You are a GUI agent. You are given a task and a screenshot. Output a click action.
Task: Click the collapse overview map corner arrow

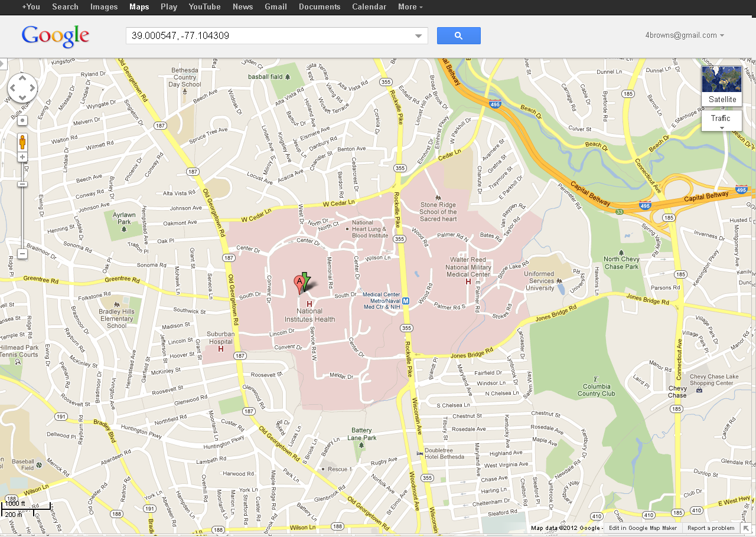tap(746, 528)
